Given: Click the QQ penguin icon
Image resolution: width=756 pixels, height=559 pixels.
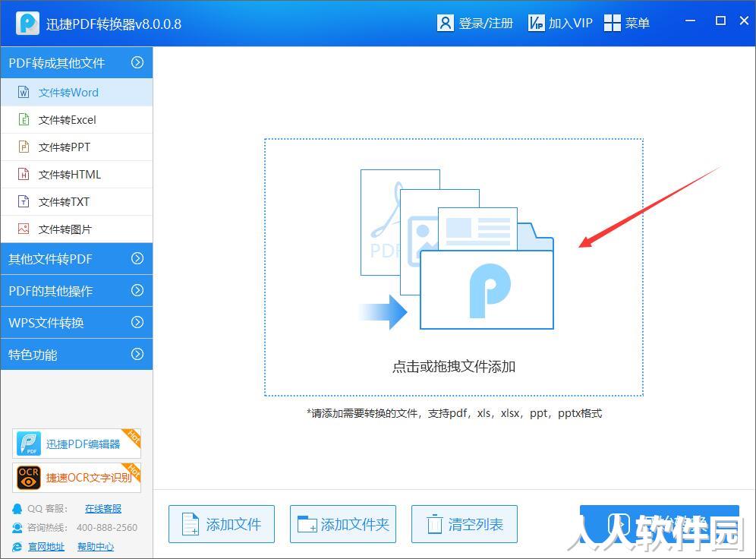Looking at the screenshot, I should (17, 508).
